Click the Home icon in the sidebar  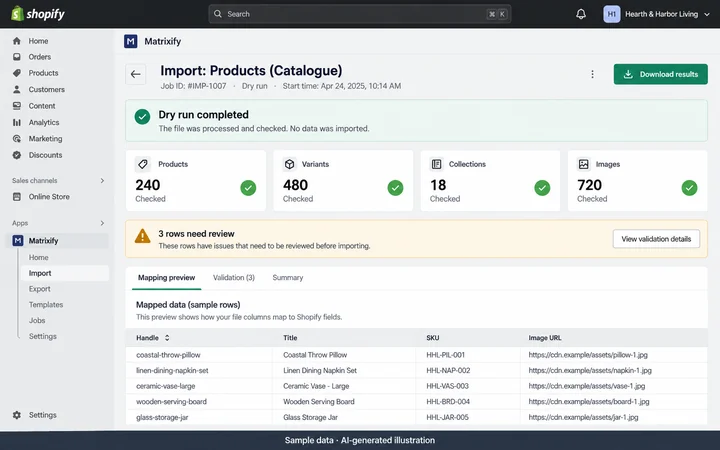pos(17,41)
